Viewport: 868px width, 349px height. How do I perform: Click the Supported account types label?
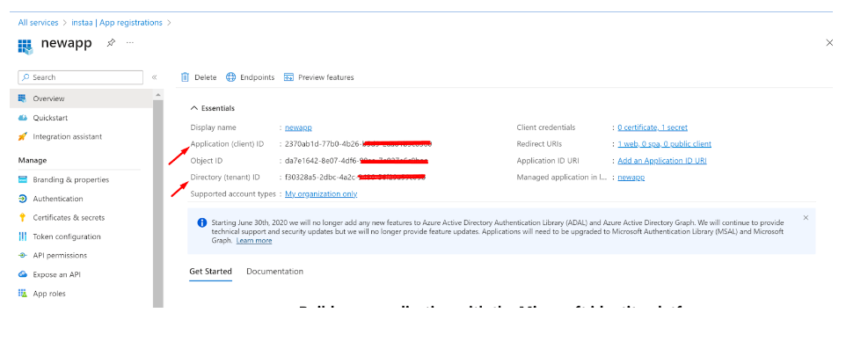coord(233,193)
